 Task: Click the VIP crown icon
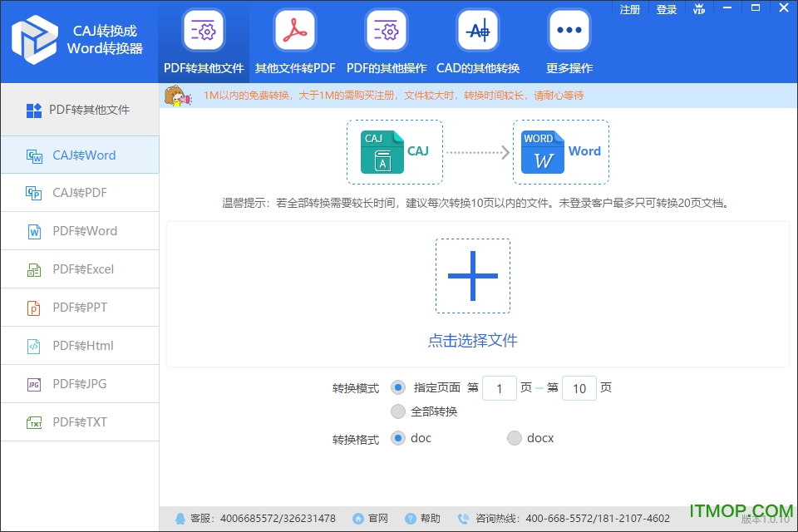[699, 9]
